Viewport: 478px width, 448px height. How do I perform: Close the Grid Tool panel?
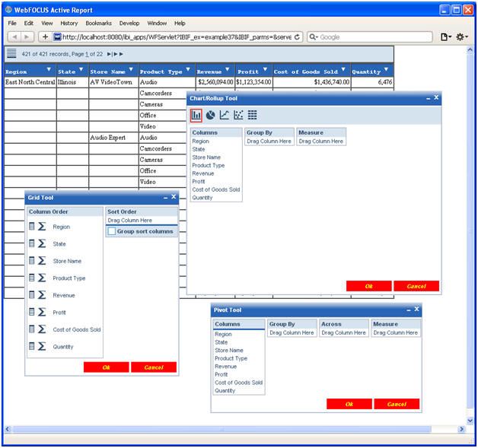click(x=174, y=197)
